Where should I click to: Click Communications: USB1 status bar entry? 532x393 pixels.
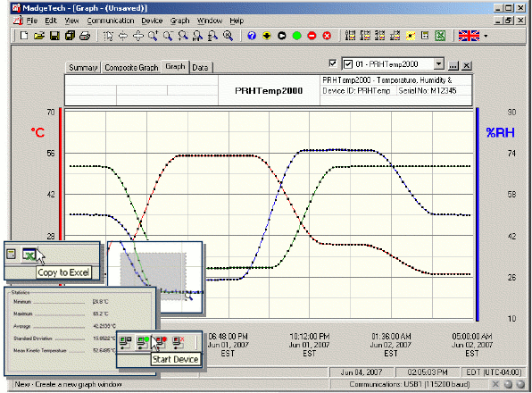410,384
